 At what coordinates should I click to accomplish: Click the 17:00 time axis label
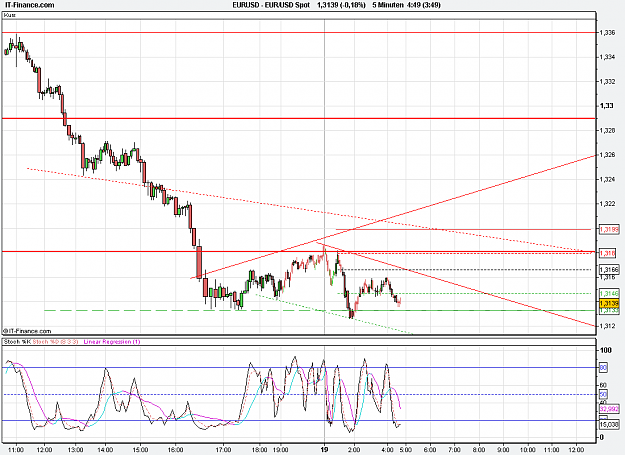[x=223, y=450]
